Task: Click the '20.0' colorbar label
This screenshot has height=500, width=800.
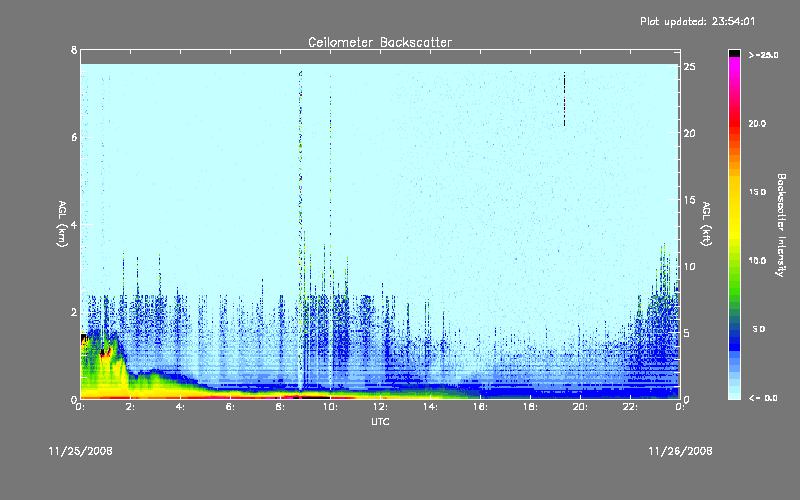Action: pos(757,123)
